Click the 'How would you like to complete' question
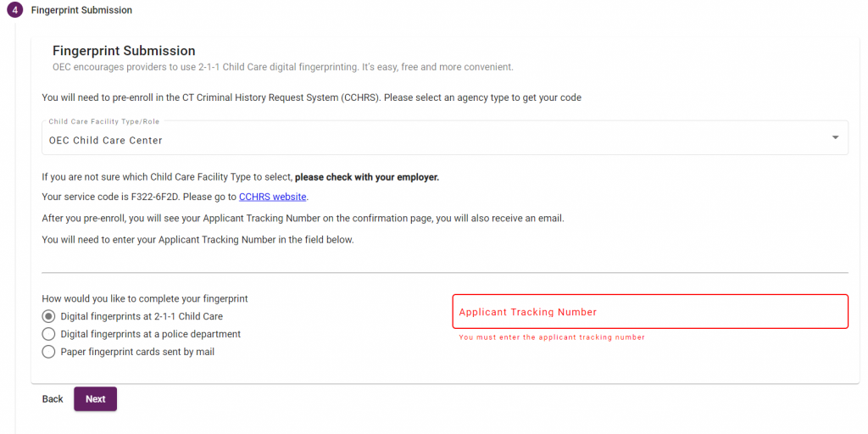Viewport: 868px width, 434px height. click(145, 299)
